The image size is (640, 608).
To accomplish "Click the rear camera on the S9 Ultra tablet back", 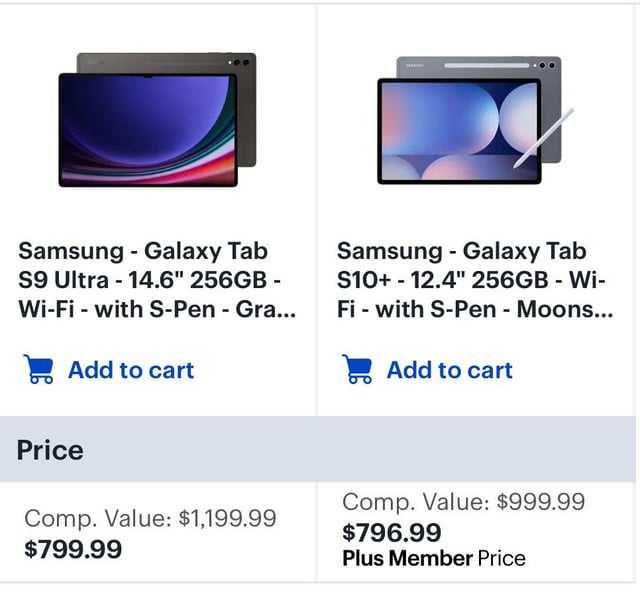I will pos(240,62).
